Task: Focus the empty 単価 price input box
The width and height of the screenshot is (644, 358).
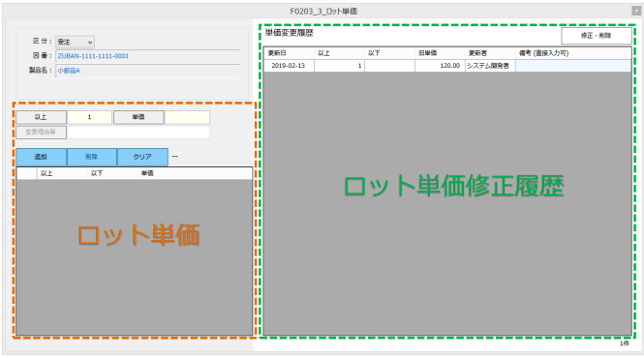Action: pos(187,117)
